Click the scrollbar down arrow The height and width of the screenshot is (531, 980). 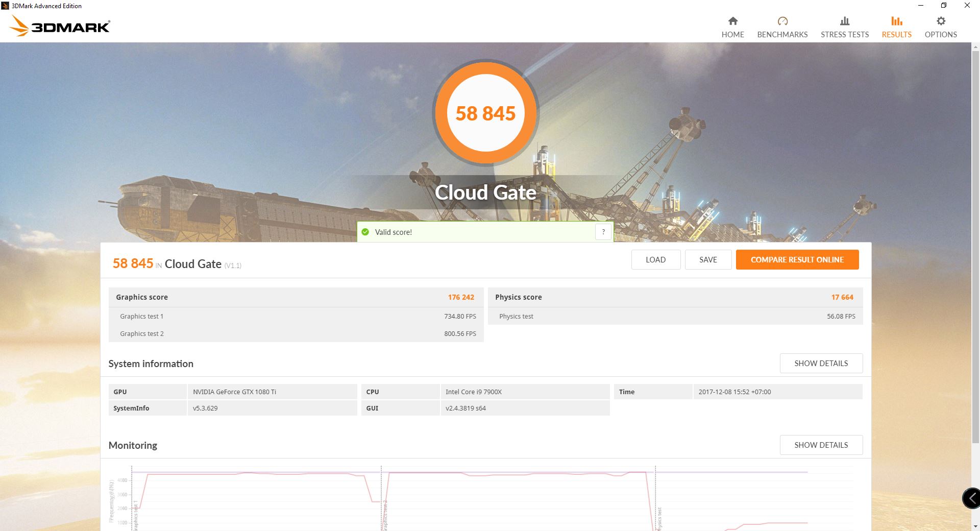(x=975, y=526)
